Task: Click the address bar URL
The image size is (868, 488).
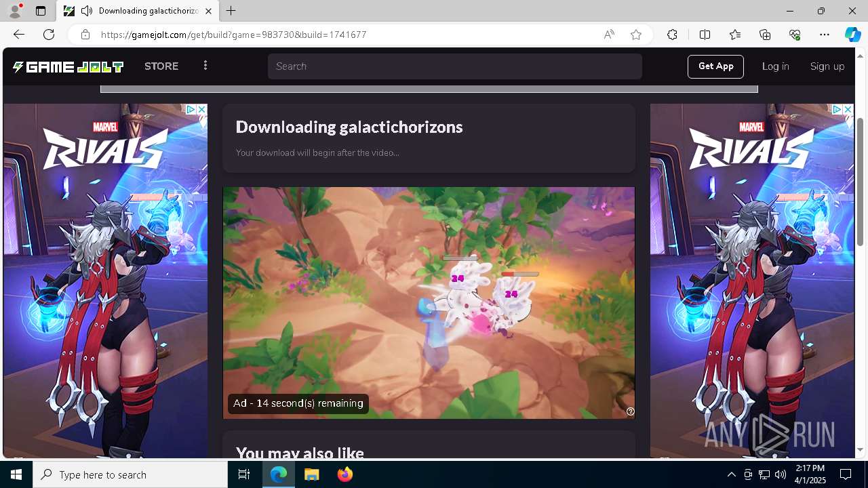Action: point(234,35)
